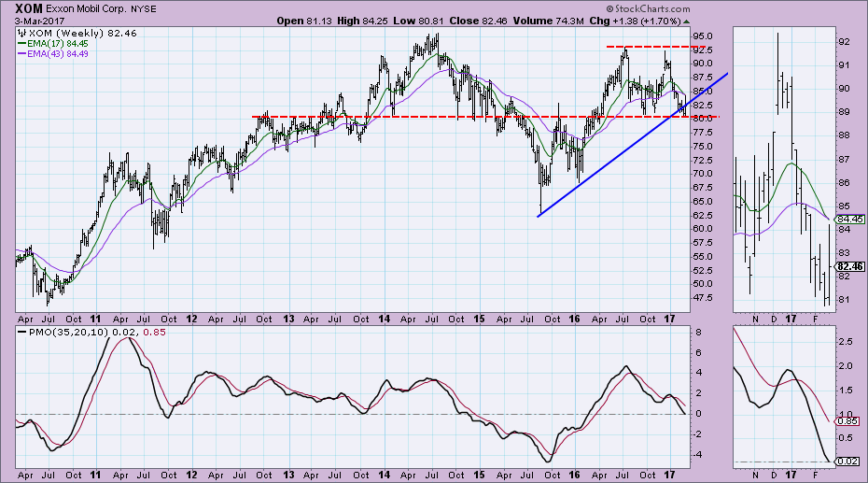The image size is (868, 483).
Task: Click the purple EMA(43) legend line marker
Action: click(x=22, y=53)
